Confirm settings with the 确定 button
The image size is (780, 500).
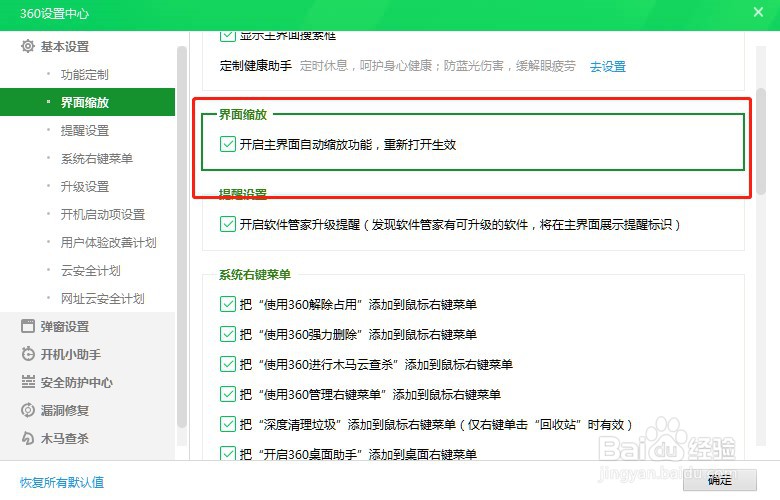coord(720,480)
